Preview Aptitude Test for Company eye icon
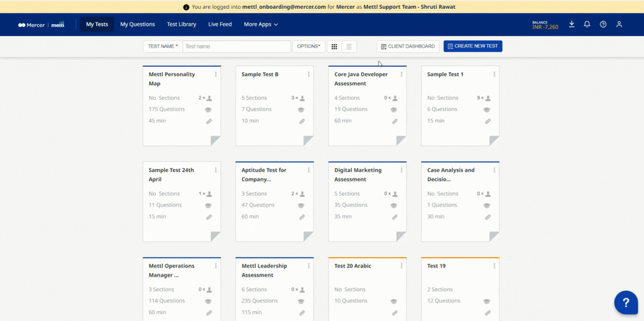This screenshot has height=321, width=644. tap(301, 205)
